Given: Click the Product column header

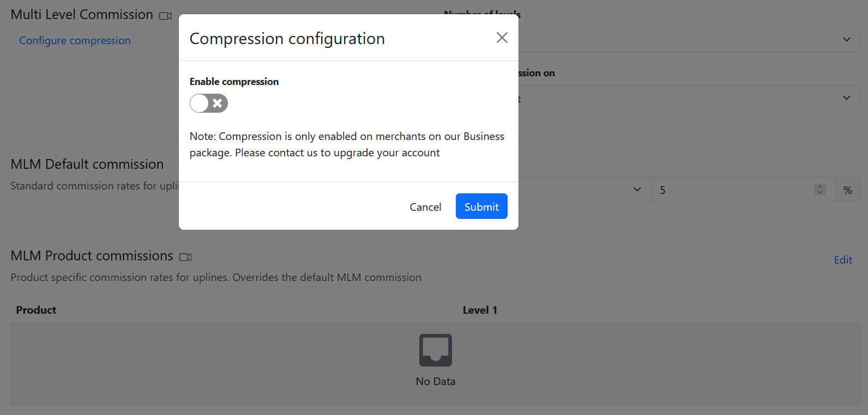Looking at the screenshot, I should 36,310.
